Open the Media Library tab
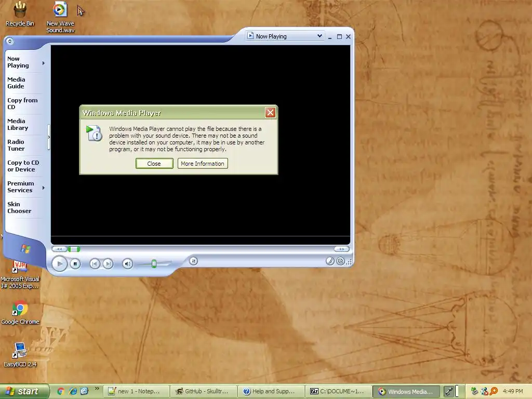The height and width of the screenshot is (399, 532). pyautogui.click(x=18, y=124)
